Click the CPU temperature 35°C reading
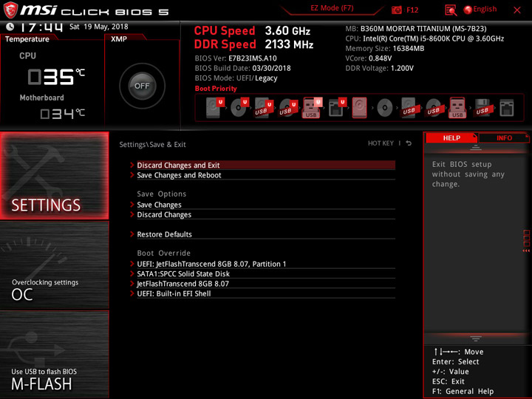The height and width of the screenshot is (399, 532). [56, 76]
